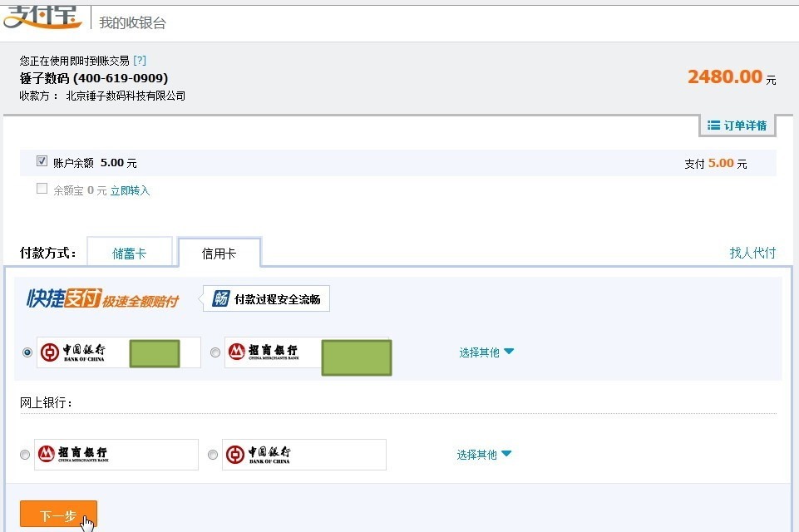Click the Bank of China logo under quick pay

pos(72,352)
